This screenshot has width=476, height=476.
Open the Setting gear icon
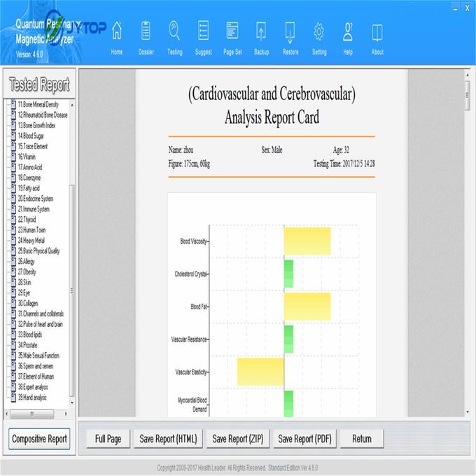(x=319, y=32)
